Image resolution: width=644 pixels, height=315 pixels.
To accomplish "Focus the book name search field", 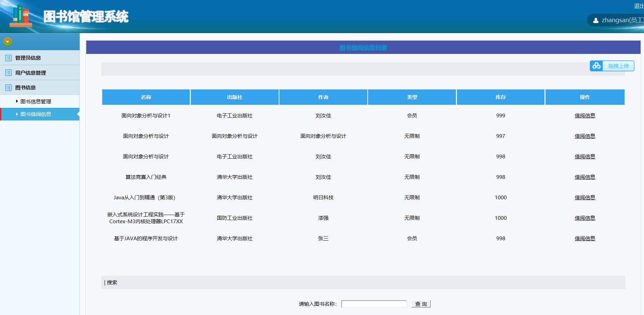I will (374, 304).
